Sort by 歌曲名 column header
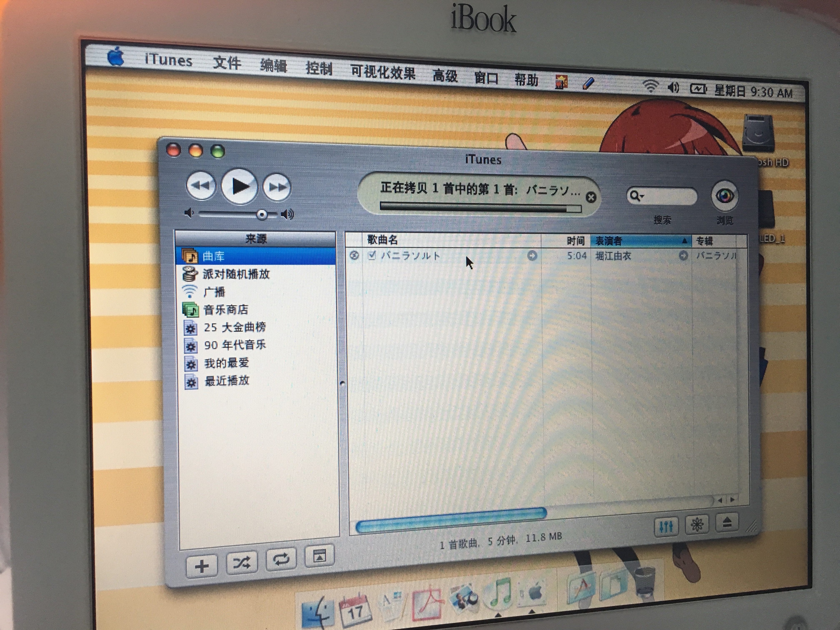This screenshot has width=840, height=630. pos(452,240)
